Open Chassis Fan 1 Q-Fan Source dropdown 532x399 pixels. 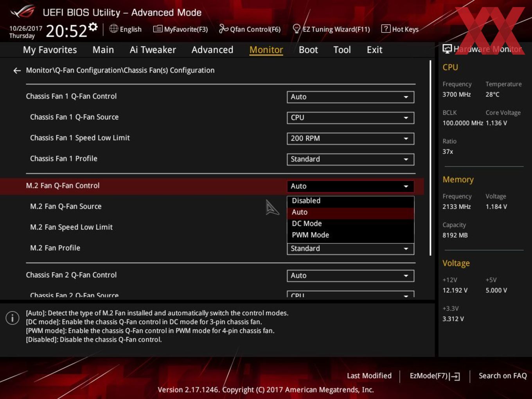pos(350,118)
